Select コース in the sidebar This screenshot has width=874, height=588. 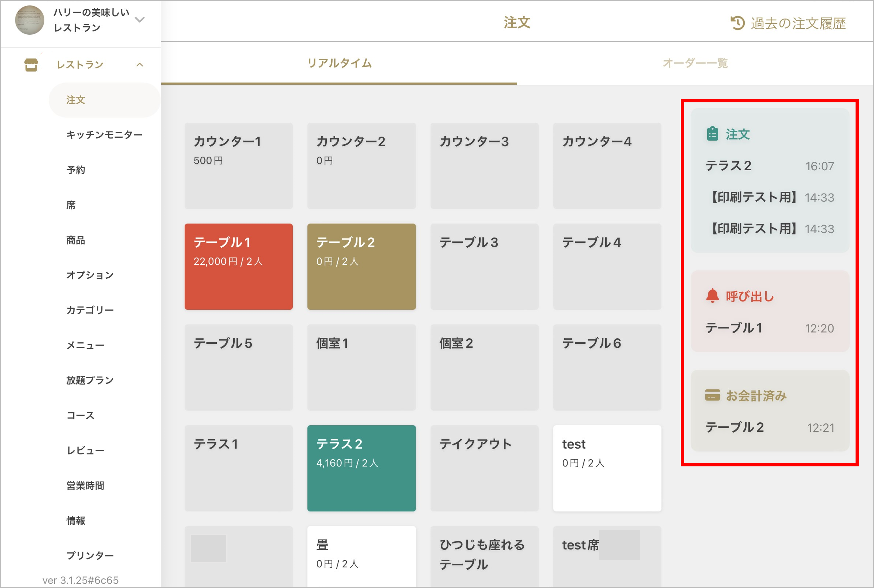pyautogui.click(x=80, y=415)
